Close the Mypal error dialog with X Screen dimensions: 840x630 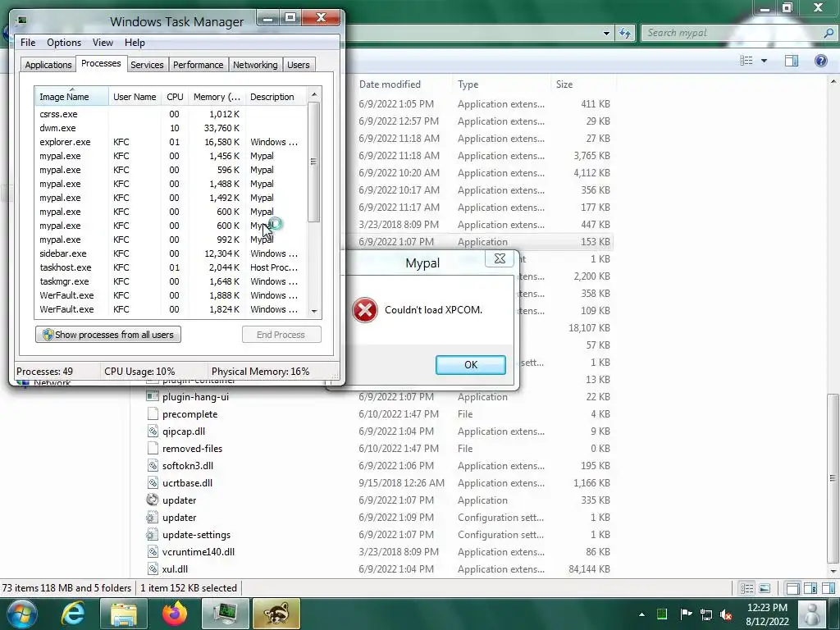pos(500,258)
